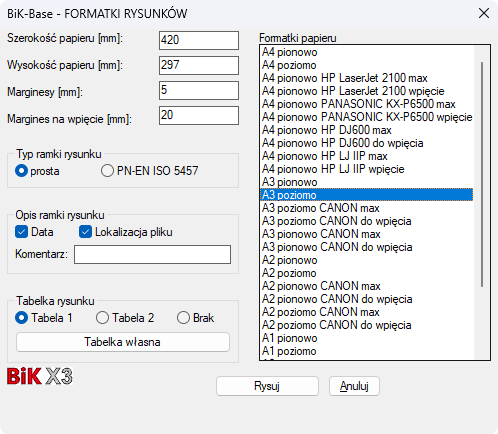Focus the Szerokość papieru input field

pos(199,40)
